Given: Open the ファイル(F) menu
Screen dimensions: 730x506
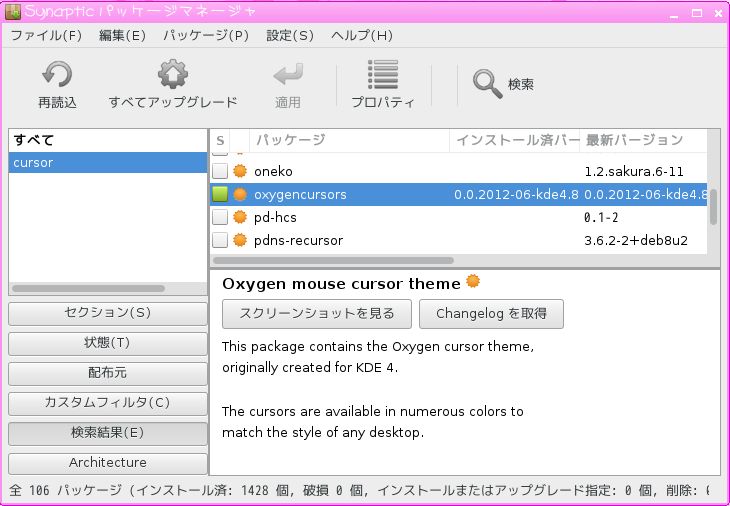Looking at the screenshot, I should (46, 35).
